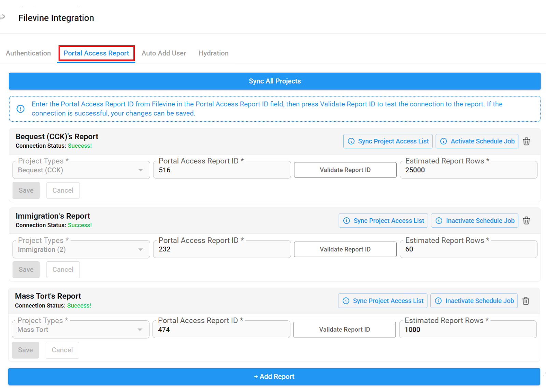Image resolution: width=546 pixels, height=392 pixels.
Task: Inactivate Schedule Job for Mass Tort report
Action: coord(474,301)
